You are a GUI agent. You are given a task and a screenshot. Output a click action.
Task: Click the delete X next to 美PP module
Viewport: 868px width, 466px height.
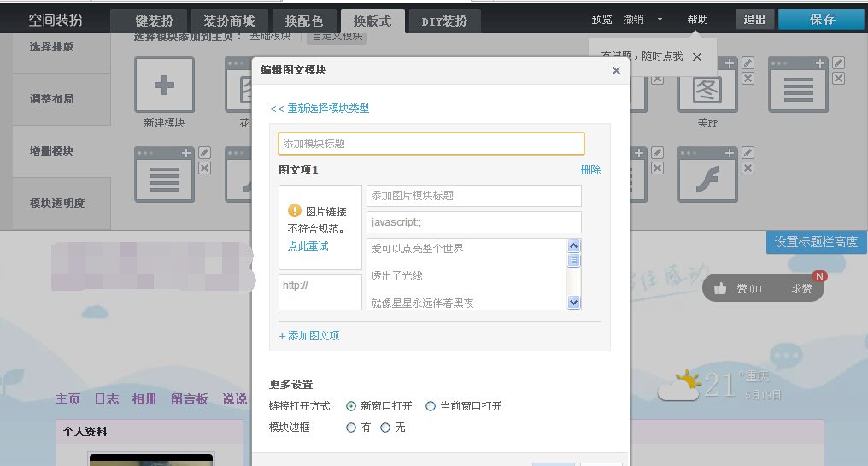(748, 79)
